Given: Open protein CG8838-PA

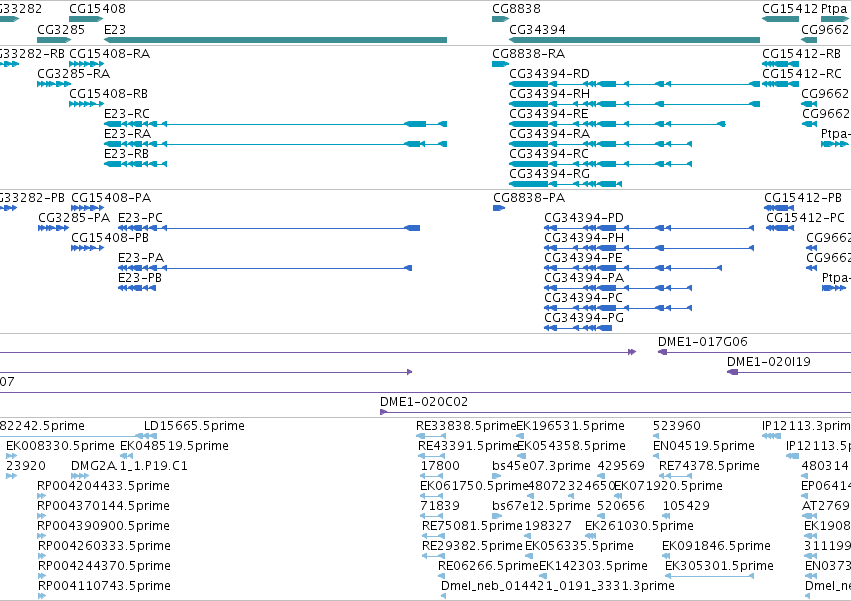Looking at the screenshot, I should (x=529, y=198).
